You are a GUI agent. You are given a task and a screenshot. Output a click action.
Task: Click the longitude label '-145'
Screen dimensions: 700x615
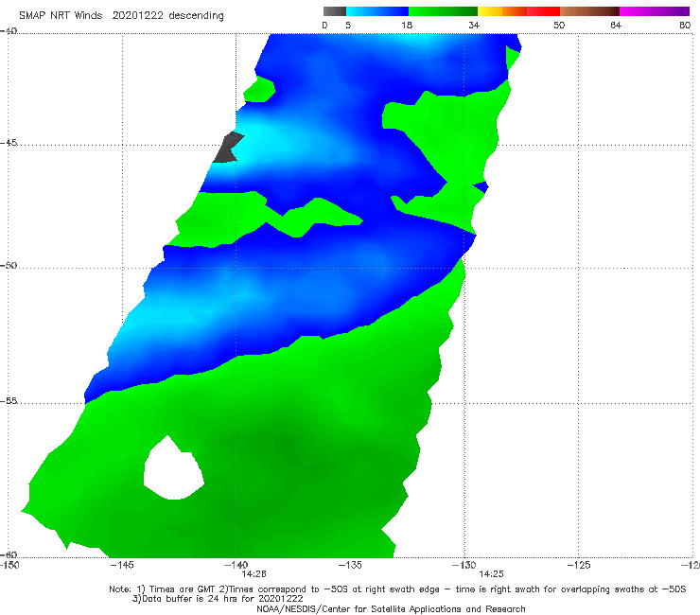coord(122,565)
